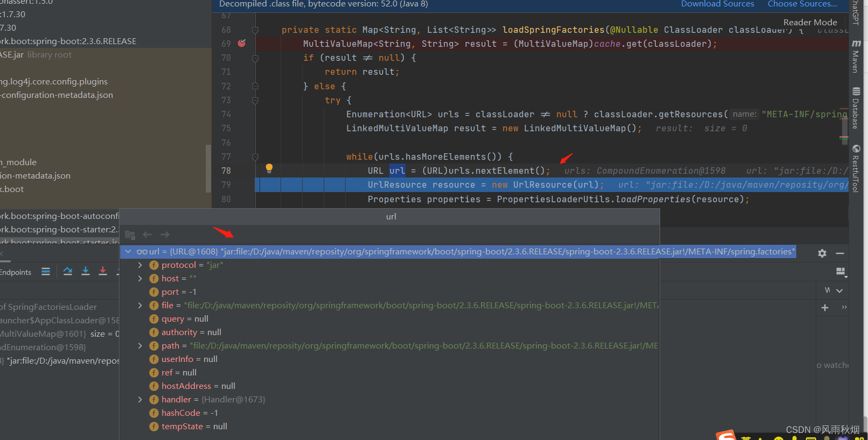This screenshot has width=868, height=440.
Task: Select the MultiValueMap@1601 size row
Action: (x=59, y=333)
